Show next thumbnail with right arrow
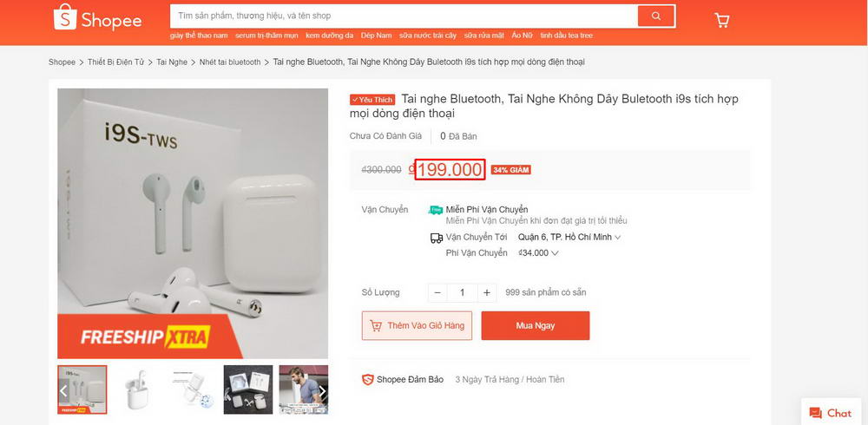 (323, 391)
